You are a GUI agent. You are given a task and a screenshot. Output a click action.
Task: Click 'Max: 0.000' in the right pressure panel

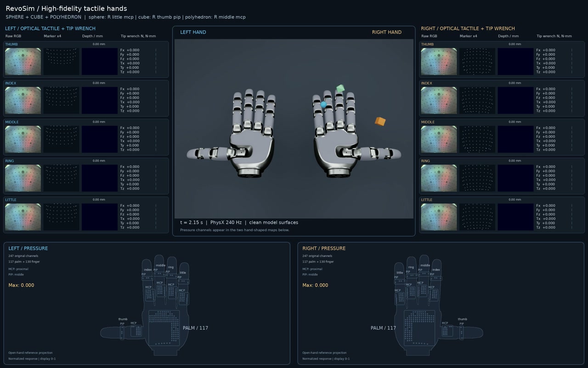(x=315, y=285)
